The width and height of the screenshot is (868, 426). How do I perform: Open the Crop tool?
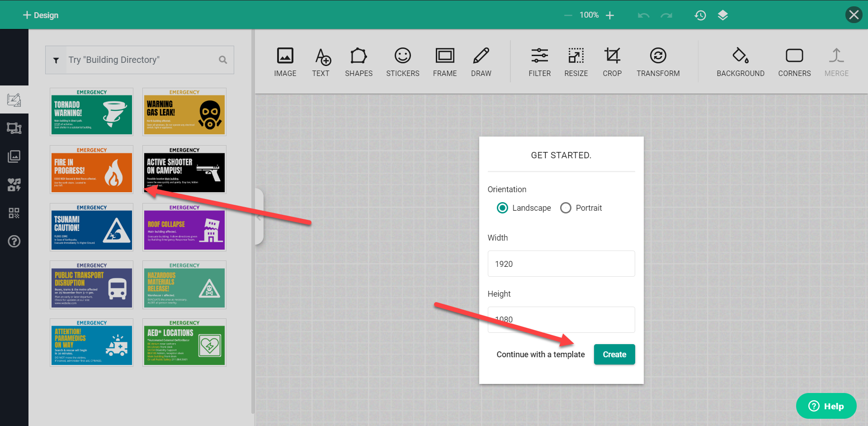[612, 61]
